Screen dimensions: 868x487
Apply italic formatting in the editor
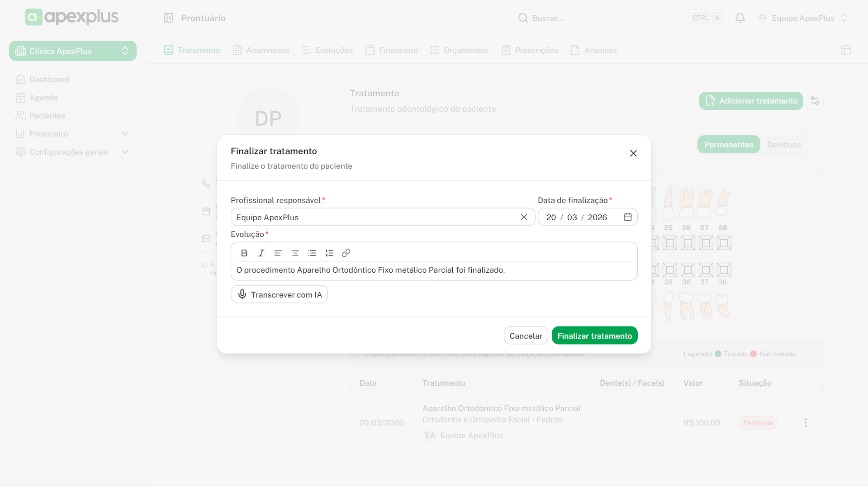click(x=261, y=253)
